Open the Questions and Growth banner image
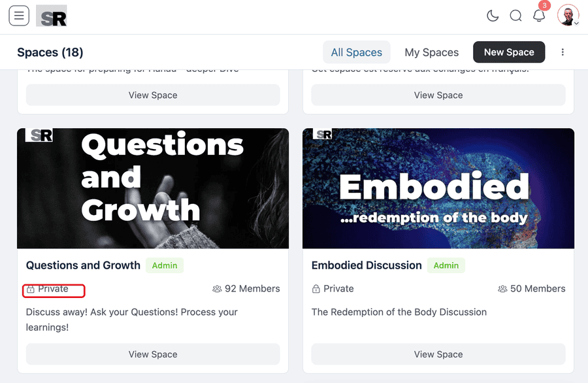 pos(153,188)
